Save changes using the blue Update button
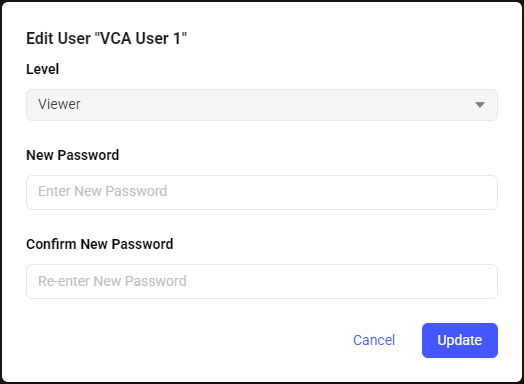Screen dimensions: 524x384 pyautogui.click(x=460, y=340)
